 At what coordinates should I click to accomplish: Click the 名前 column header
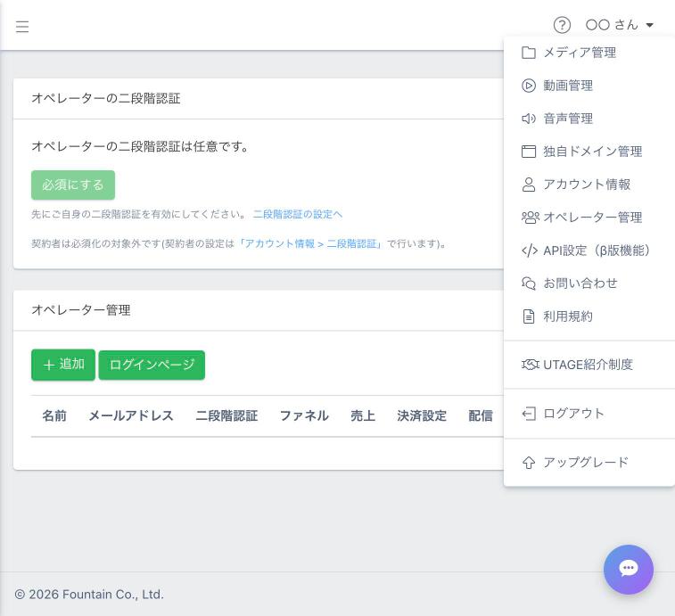tap(54, 415)
